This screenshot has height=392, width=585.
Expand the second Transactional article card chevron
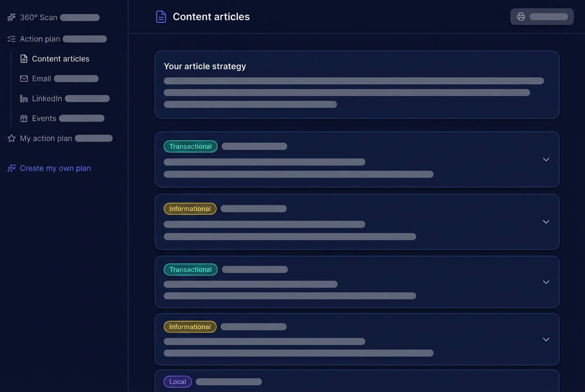point(546,282)
